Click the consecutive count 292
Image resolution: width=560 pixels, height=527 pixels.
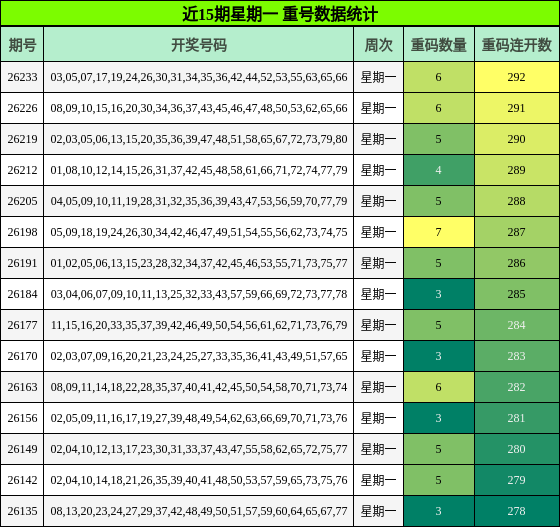click(x=517, y=77)
